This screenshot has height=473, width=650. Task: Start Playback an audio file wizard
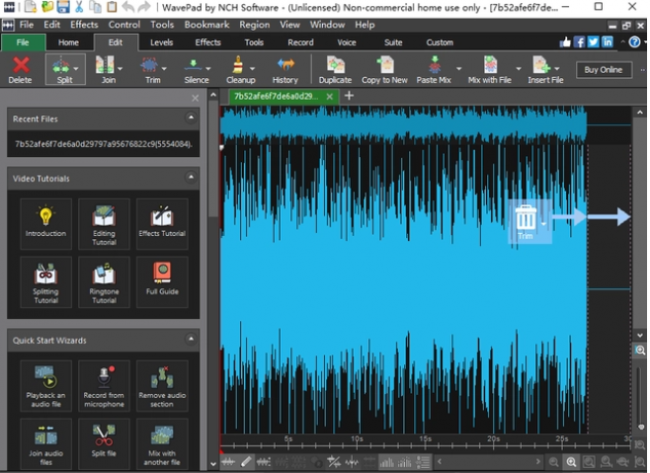click(46, 386)
